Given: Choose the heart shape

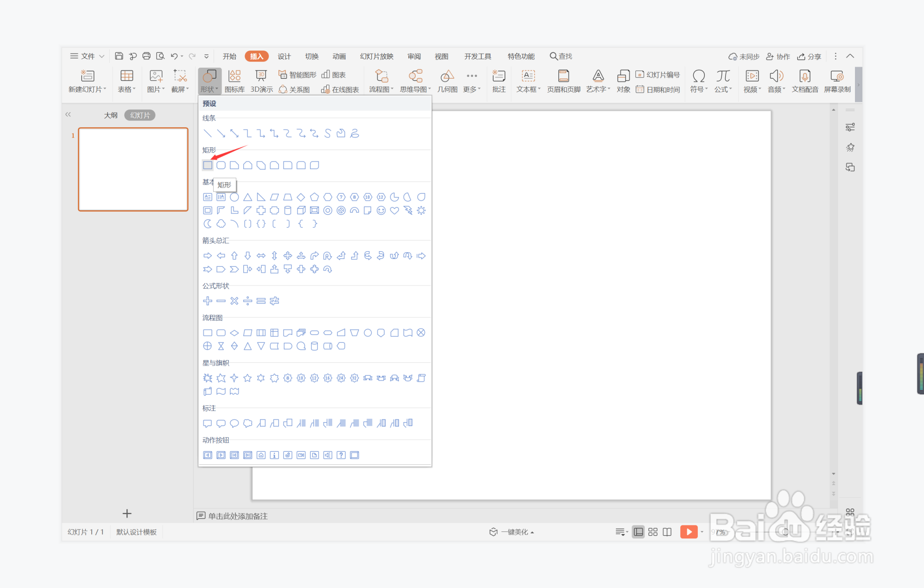Looking at the screenshot, I should coord(394,211).
